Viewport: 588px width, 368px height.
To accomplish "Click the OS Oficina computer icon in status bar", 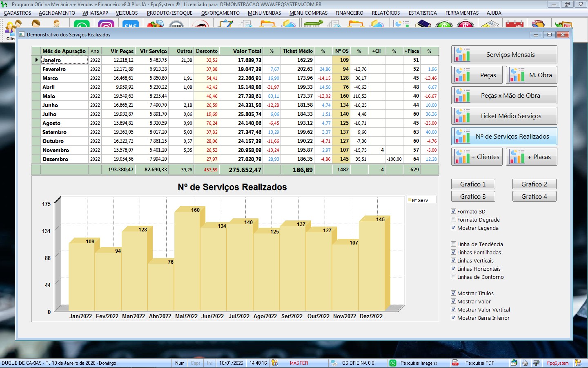I will [x=334, y=363].
